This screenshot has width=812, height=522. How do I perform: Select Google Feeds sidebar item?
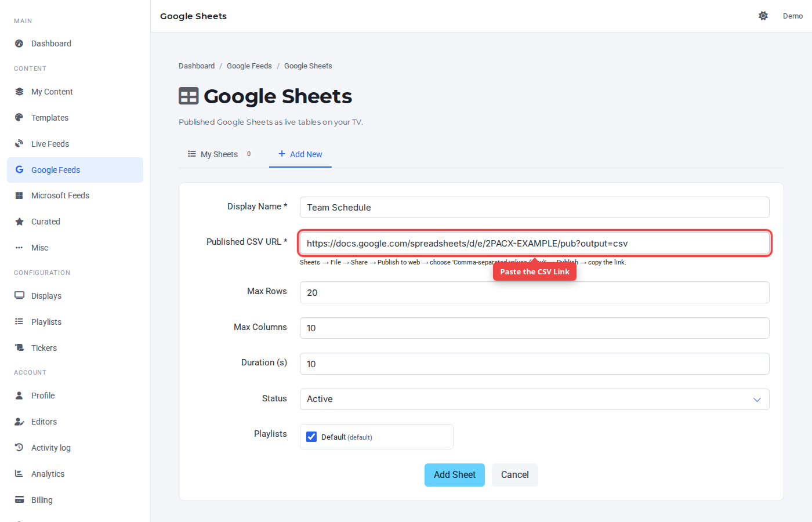click(75, 170)
